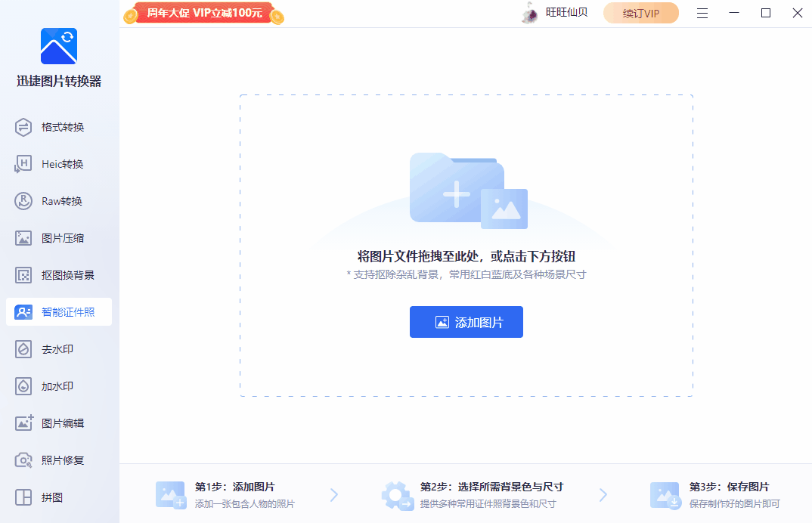This screenshot has width=812, height=523.
Task: Click the 智能证件照 sidebar icon
Action: pos(23,312)
